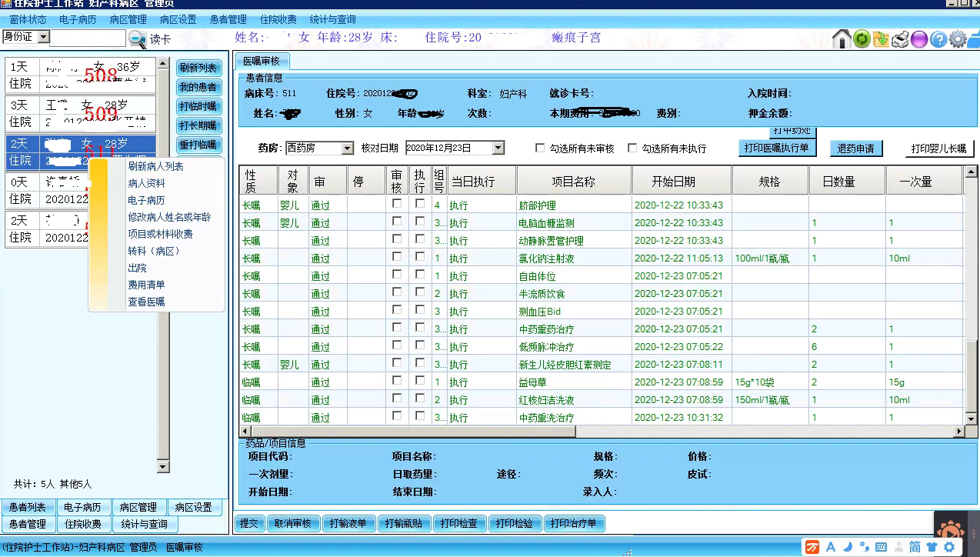Viewport: 980px width, 557px height.
Task: Click 读卡 label next to search
Action: pos(160,39)
